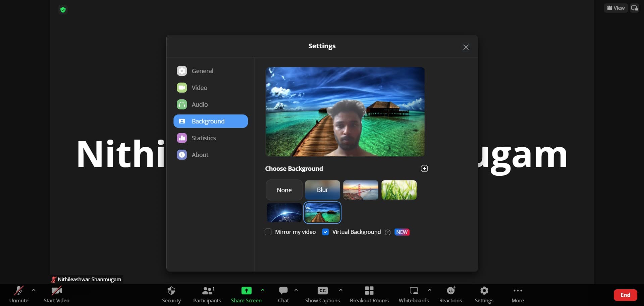Click the plus icon to add background
644x306 pixels.
[x=424, y=168]
